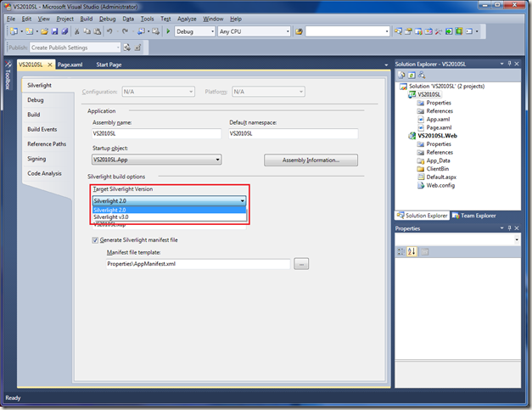The image size is (532, 410).
Task: Switch to the Team Explorer panel tab
Action: click(x=474, y=216)
